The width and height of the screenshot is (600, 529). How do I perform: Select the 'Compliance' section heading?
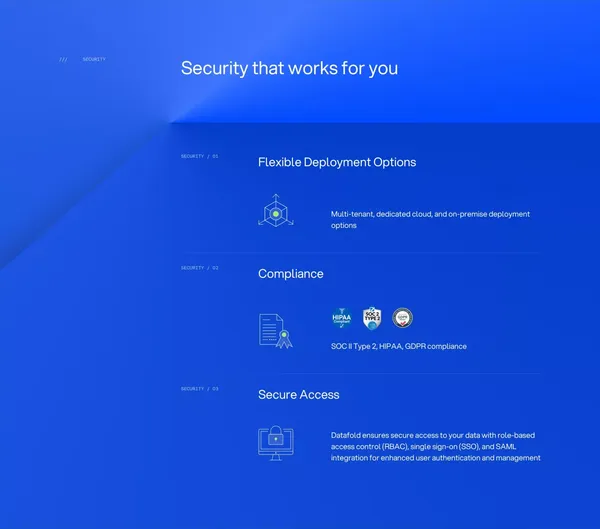[290, 274]
